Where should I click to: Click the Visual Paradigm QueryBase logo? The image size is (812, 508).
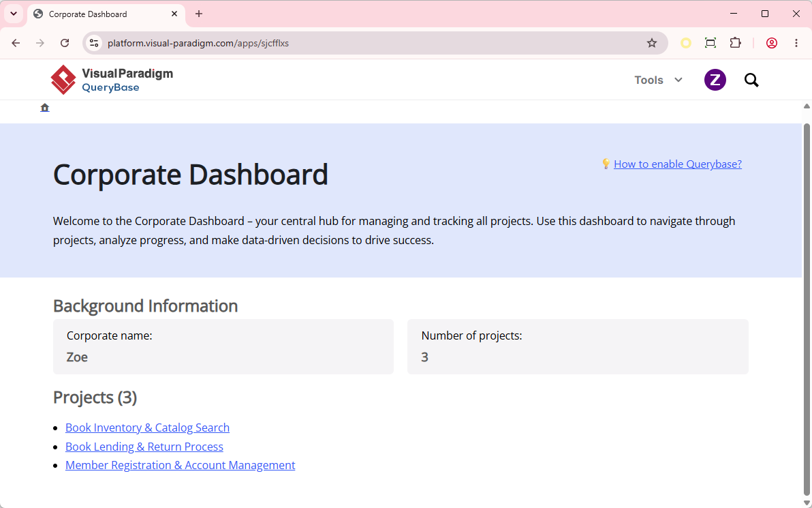pyautogui.click(x=112, y=80)
